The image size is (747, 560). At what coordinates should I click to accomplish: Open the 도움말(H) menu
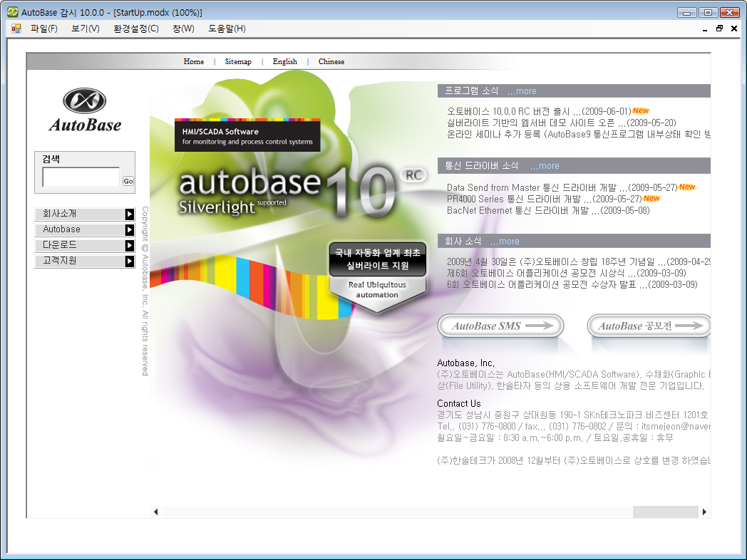[x=227, y=28]
